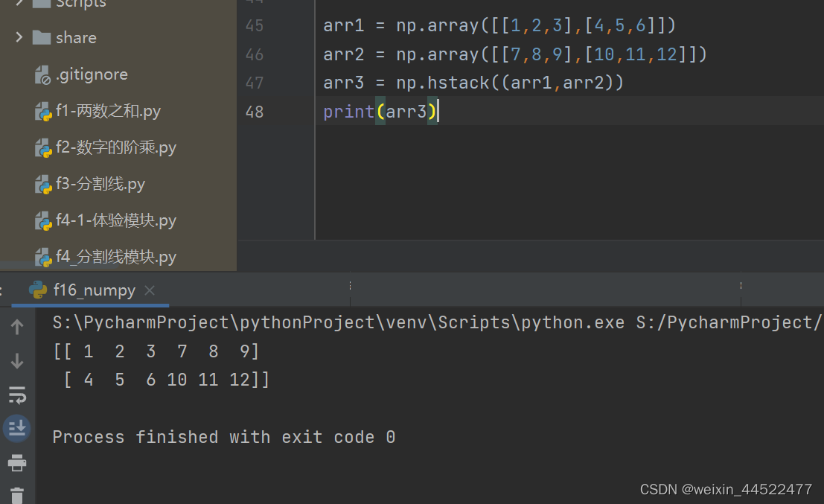Click output row '[[ 1 2 3 7 8 9]'
Viewport: 824px width, 504px height.
156,351
